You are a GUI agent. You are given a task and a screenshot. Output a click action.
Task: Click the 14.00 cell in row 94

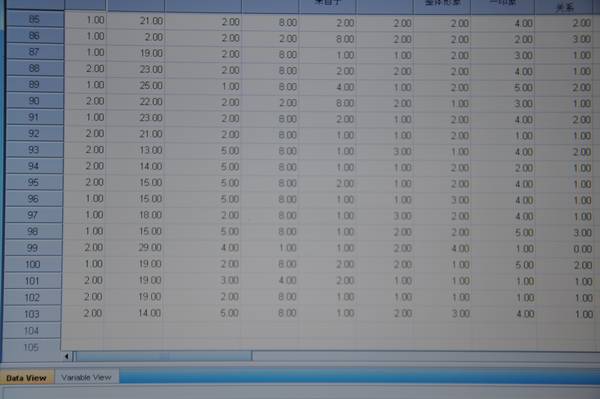click(x=136, y=166)
